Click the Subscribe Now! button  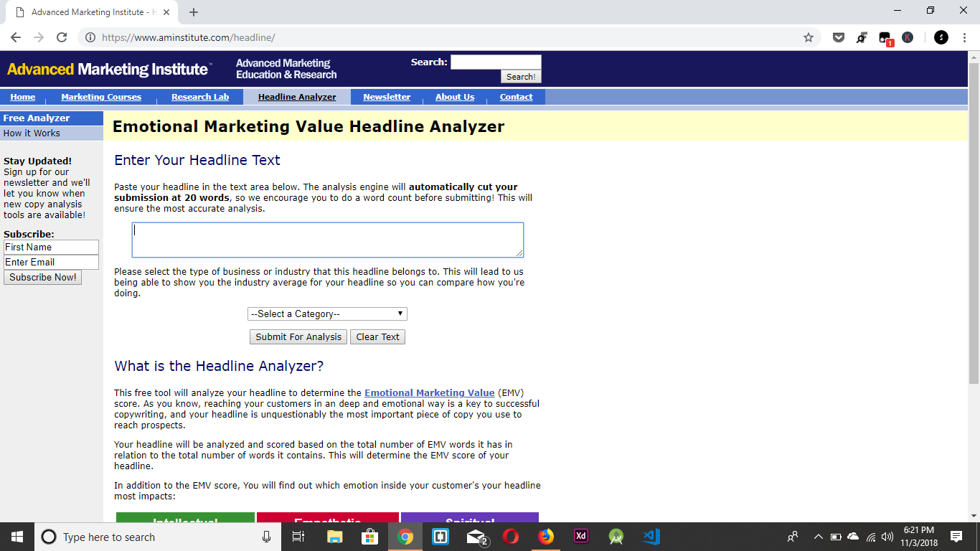(x=43, y=278)
